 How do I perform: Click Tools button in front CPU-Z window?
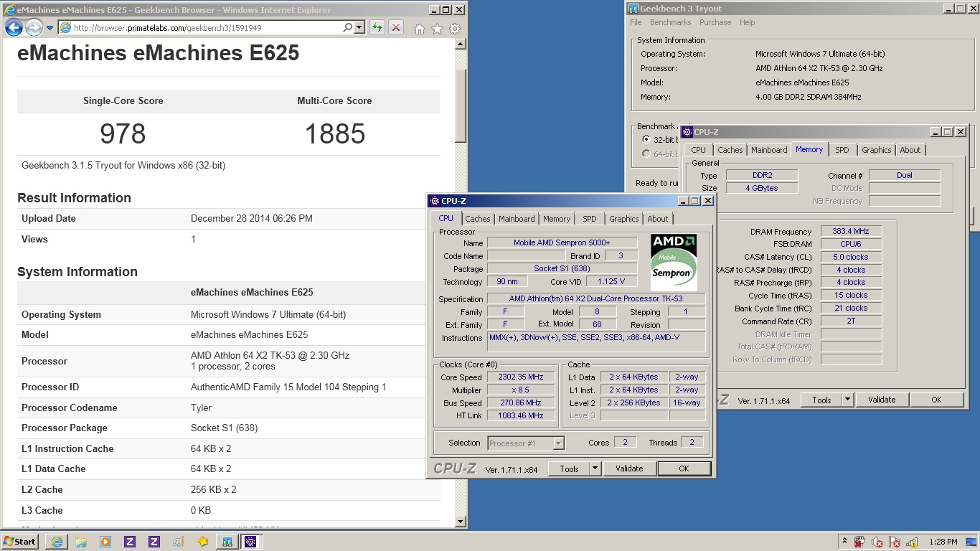pos(569,468)
